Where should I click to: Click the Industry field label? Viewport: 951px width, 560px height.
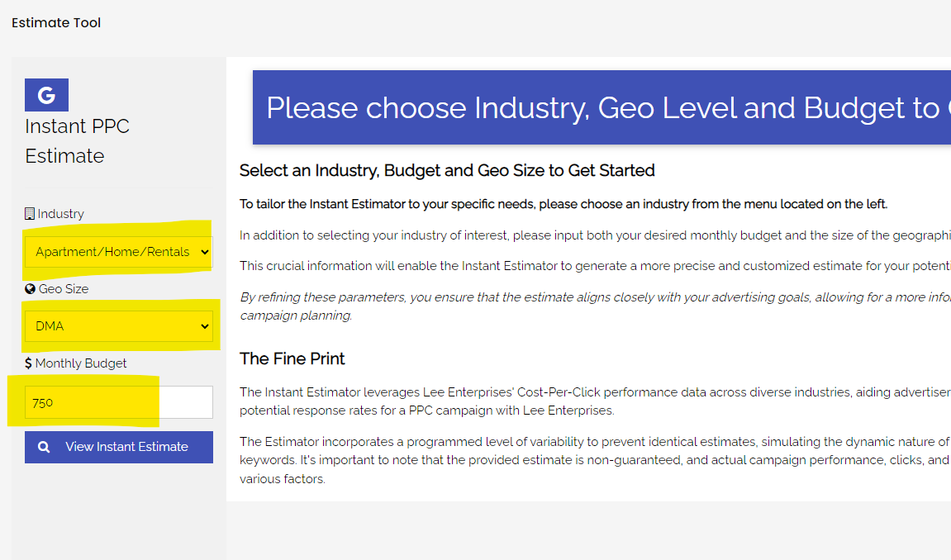point(60,214)
